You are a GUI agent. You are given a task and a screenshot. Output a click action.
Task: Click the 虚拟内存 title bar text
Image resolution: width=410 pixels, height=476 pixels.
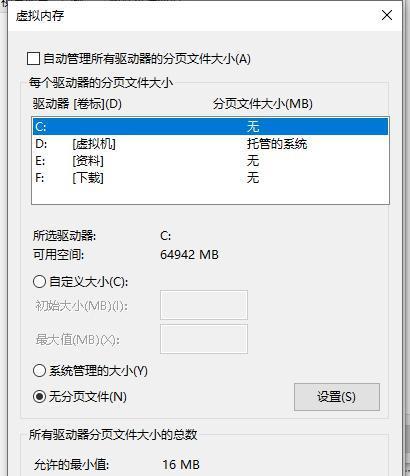(x=40, y=16)
